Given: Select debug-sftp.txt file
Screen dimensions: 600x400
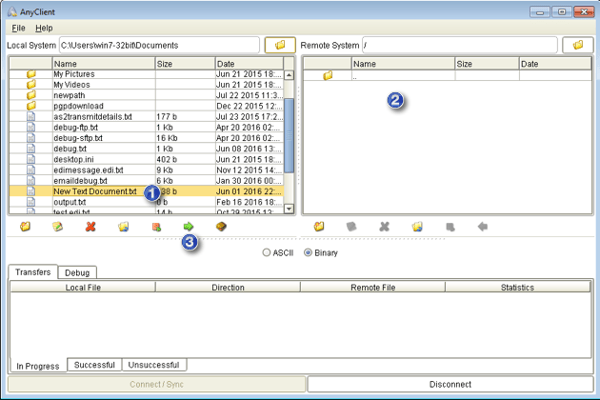Looking at the screenshot, I should (78, 138).
